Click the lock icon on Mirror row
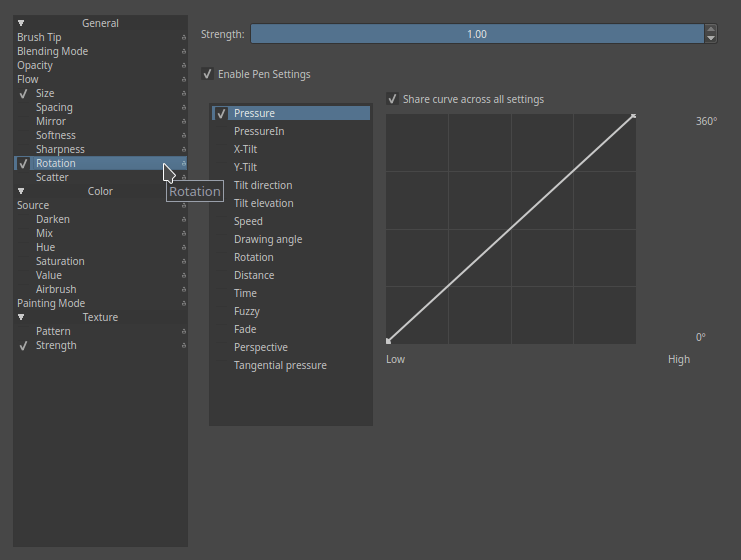This screenshot has width=741, height=560. point(184,121)
